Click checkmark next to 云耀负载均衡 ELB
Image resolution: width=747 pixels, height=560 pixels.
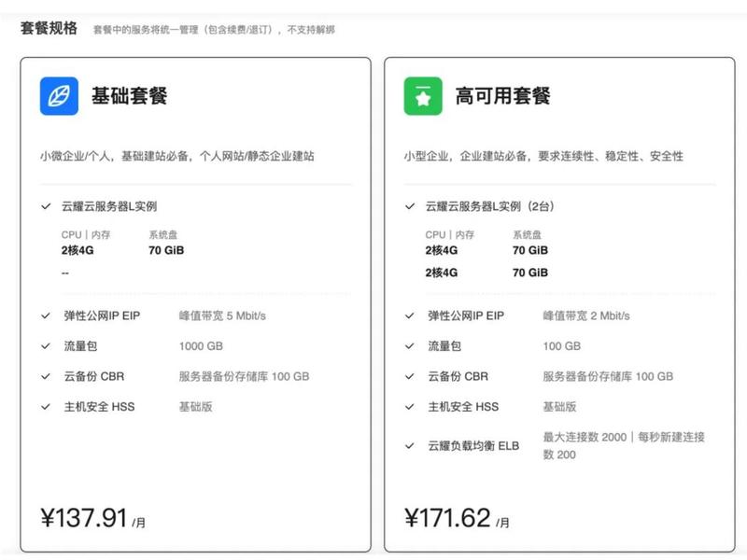pos(410,446)
